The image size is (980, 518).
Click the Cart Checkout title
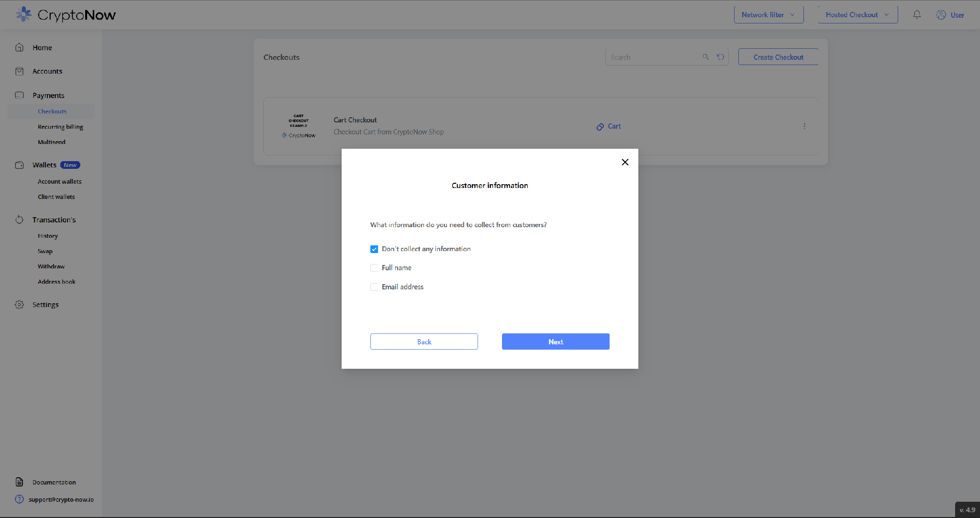[355, 120]
